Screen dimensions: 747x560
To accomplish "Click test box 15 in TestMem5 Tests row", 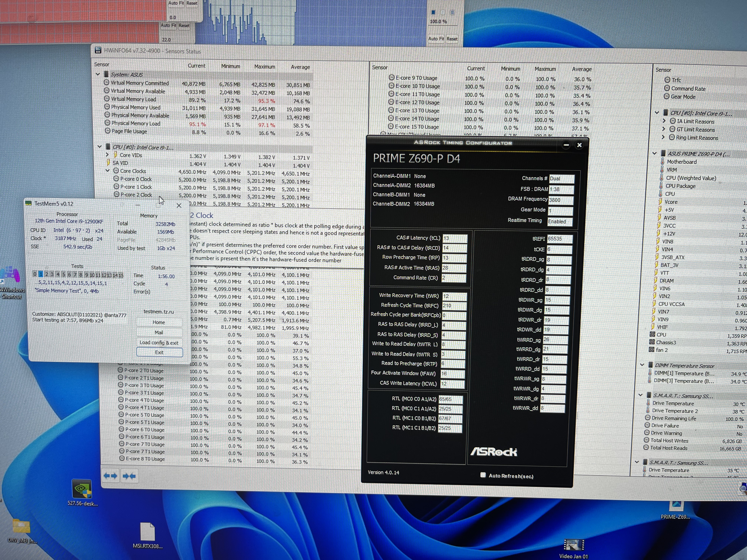I will click(x=121, y=275).
